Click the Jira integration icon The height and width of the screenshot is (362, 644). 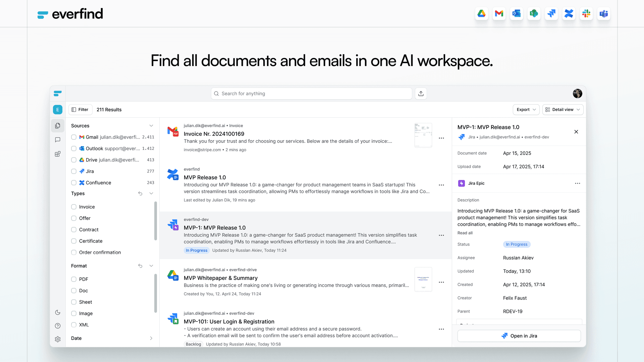pos(551,14)
